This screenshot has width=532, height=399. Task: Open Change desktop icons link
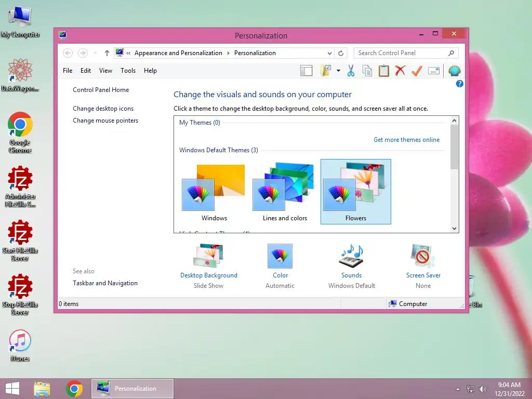coord(103,109)
